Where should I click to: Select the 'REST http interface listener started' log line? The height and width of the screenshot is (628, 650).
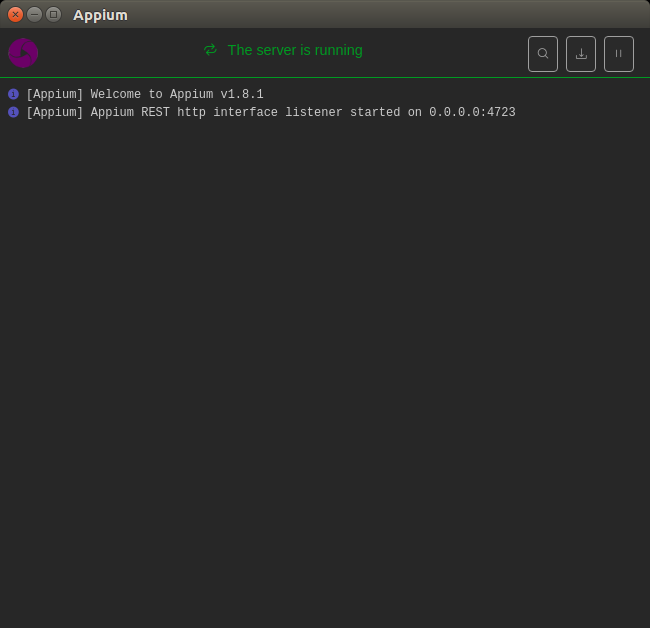click(271, 112)
